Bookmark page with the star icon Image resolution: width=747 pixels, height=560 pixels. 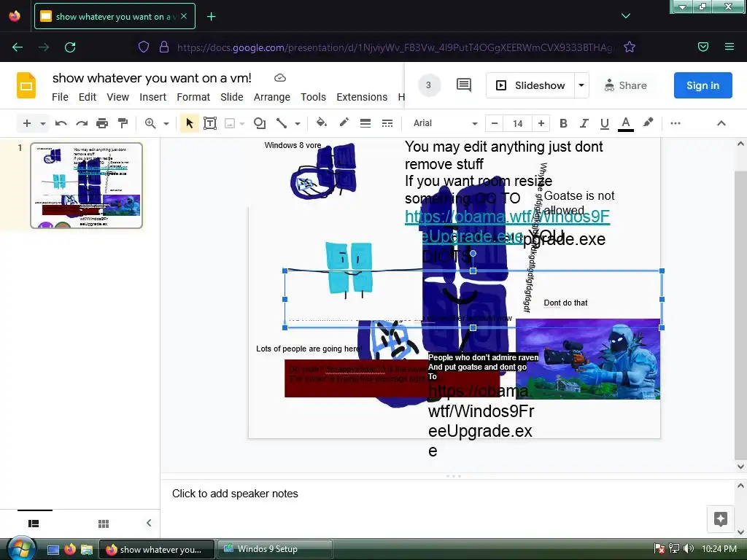pos(630,47)
